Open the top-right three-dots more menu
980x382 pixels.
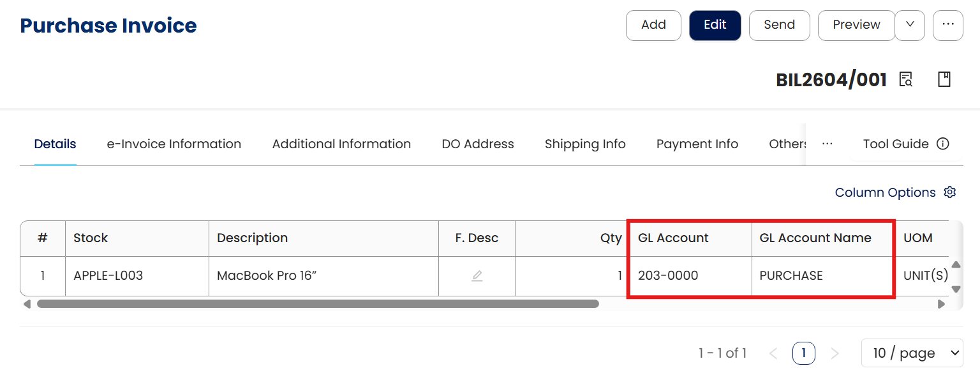tap(947, 25)
